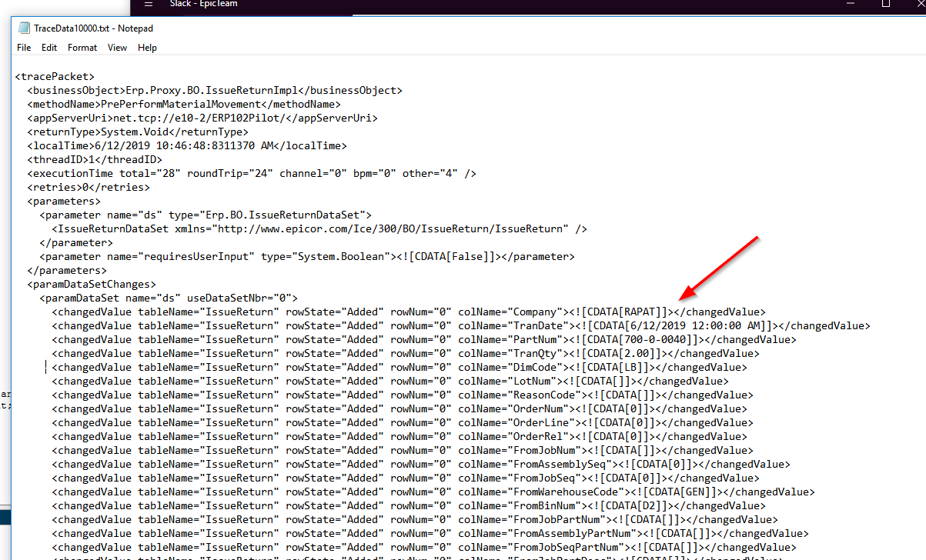This screenshot has height=560, width=926.
Task: Click the FromBinNum CDATA[D2] line
Action: point(409,506)
